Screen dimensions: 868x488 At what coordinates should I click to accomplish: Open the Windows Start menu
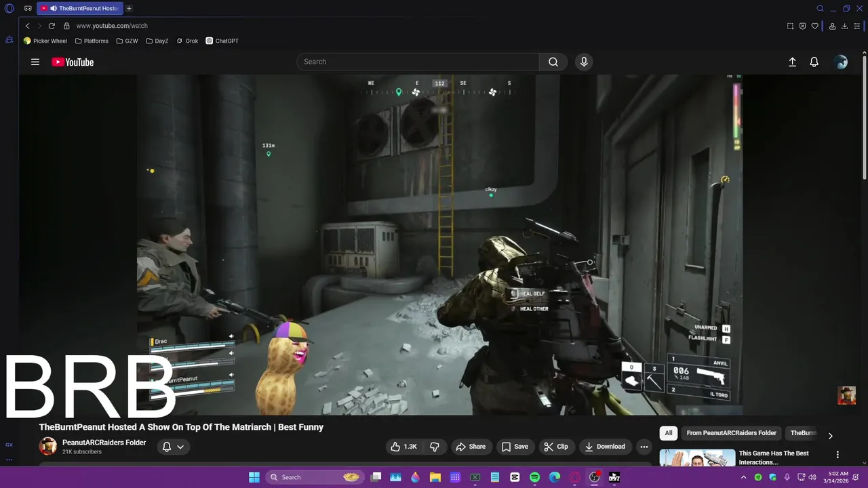pos(254,477)
